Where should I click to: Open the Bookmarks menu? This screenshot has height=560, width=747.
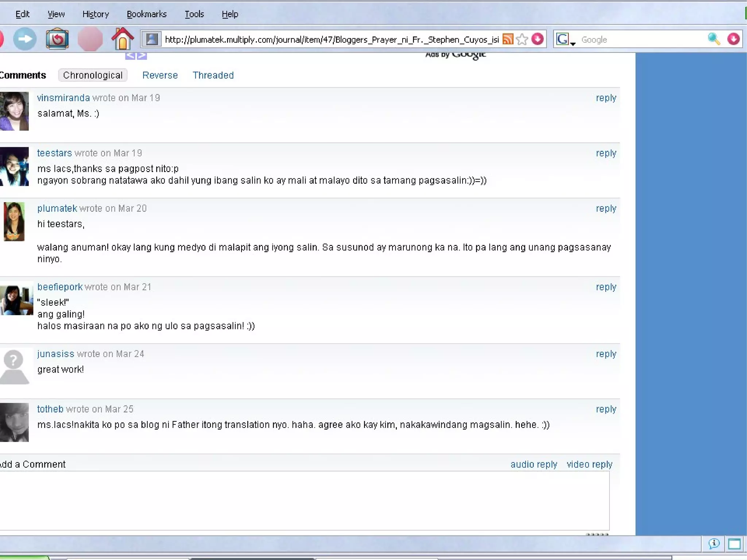click(147, 14)
